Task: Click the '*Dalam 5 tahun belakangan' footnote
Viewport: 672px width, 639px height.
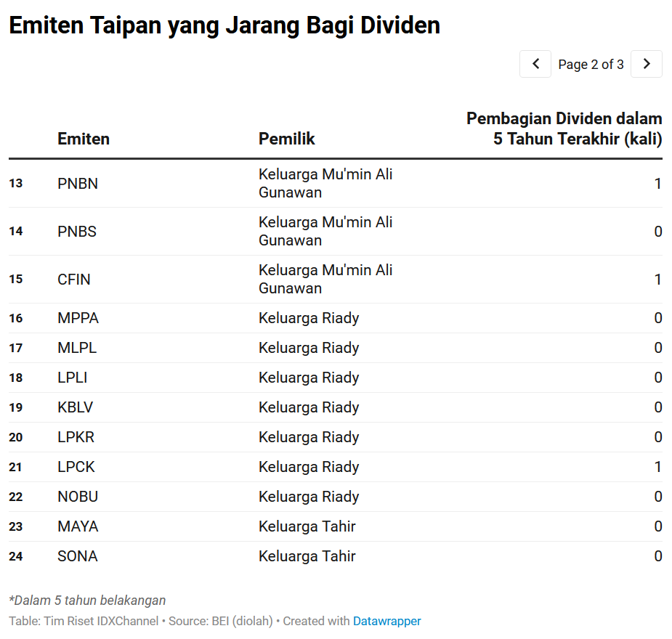Action: (x=87, y=601)
